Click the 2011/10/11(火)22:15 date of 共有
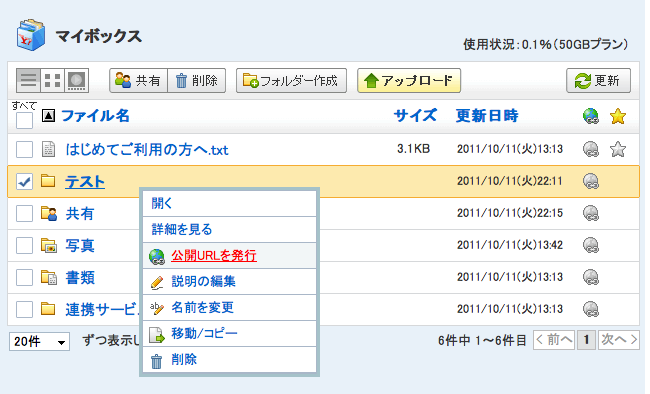The height and width of the screenshot is (394, 650). [510, 213]
